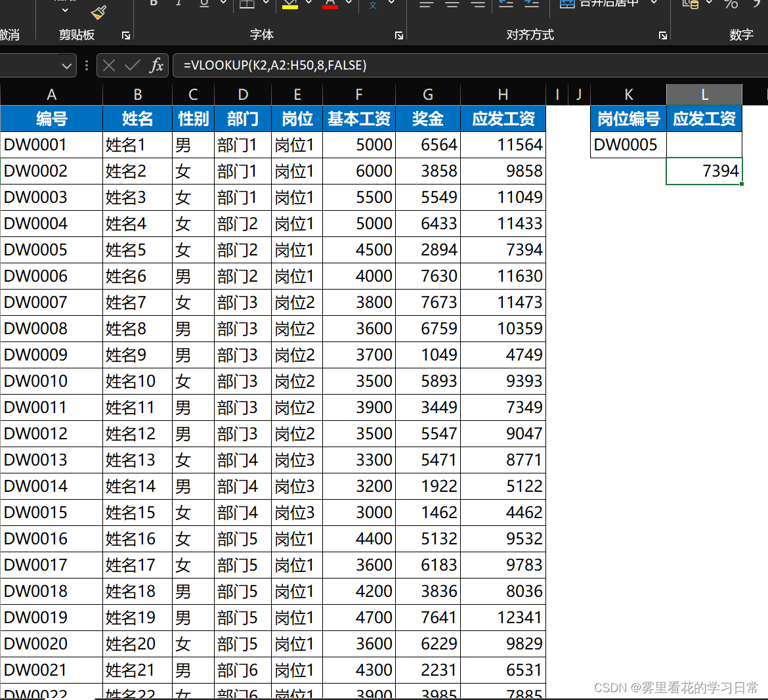Open the phonetic guide (文) dropdown arrow
768x700 pixels.
click(391, 3)
